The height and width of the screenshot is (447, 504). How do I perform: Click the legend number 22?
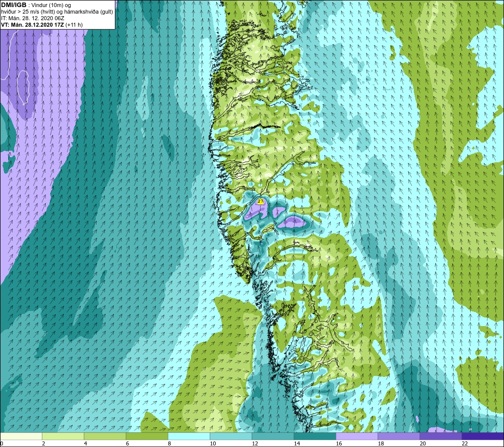(465, 443)
